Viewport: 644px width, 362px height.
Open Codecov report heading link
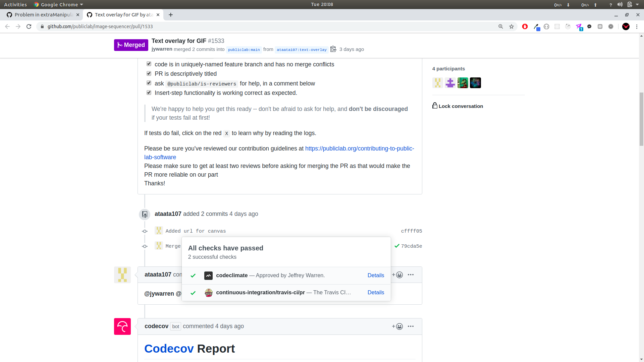pos(169,349)
